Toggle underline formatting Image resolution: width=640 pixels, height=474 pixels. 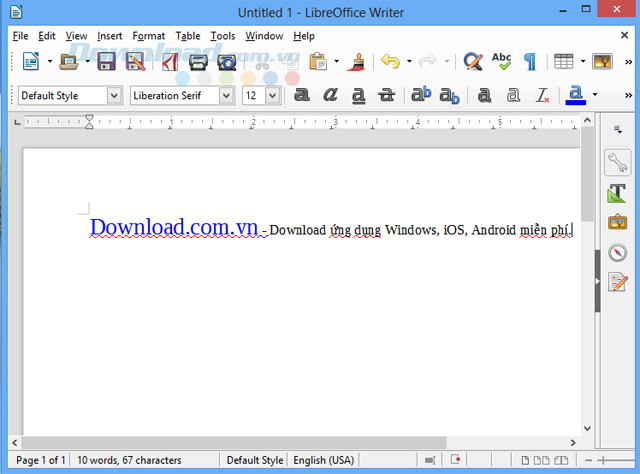tap(358, 96)
